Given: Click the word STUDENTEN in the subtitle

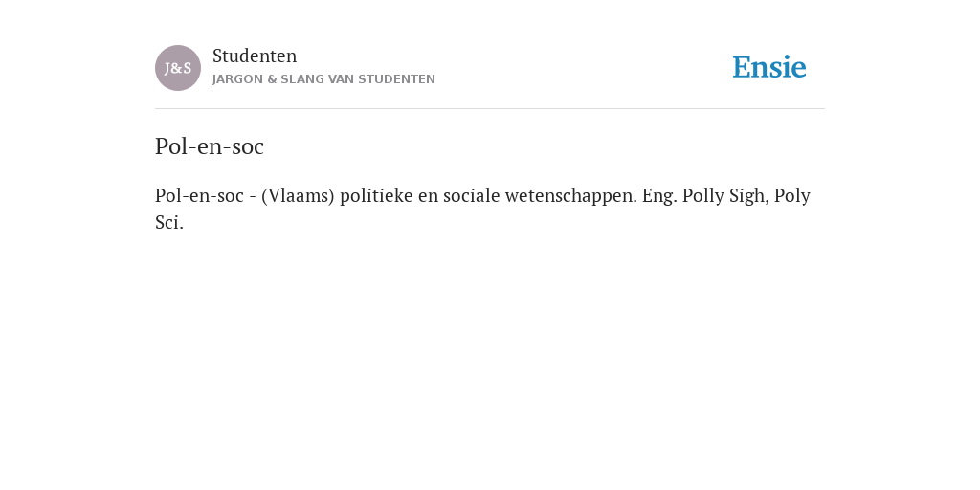Looking at the screenshot, I should (397, 79).
